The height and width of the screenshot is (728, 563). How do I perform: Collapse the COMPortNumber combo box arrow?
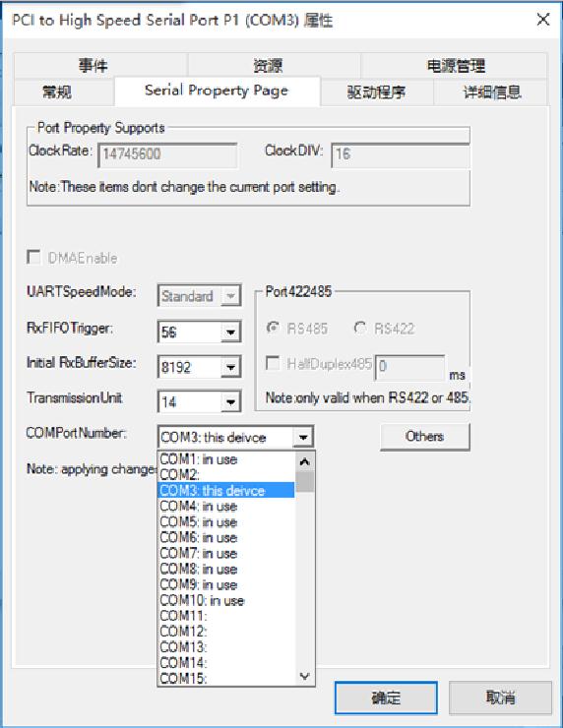[x=303, y=437]
